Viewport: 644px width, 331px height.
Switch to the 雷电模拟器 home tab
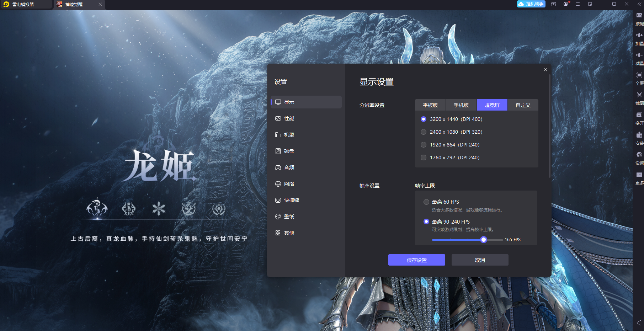(x=26, y=5)
